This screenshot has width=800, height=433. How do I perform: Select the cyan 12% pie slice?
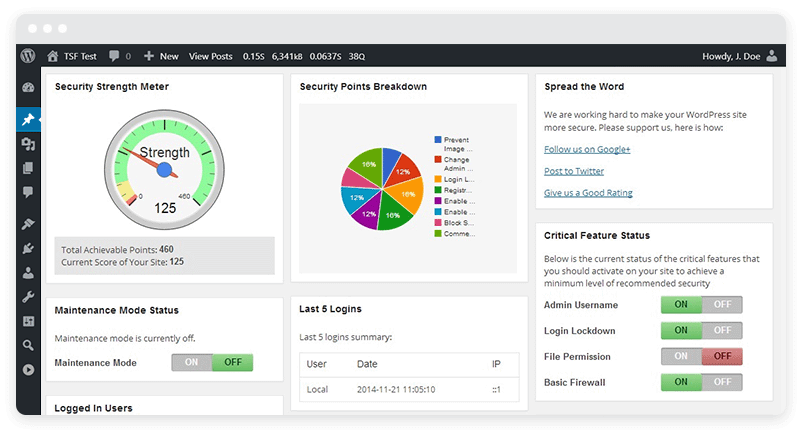point(357,197)
